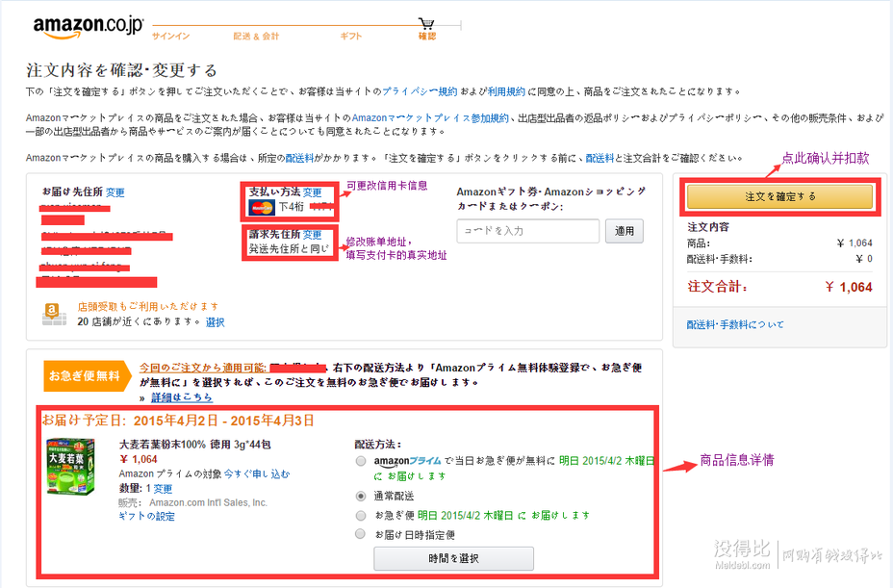Click inside the gift card code input field
This screenshot has width=893, height=588.
(x=526, y=231)
